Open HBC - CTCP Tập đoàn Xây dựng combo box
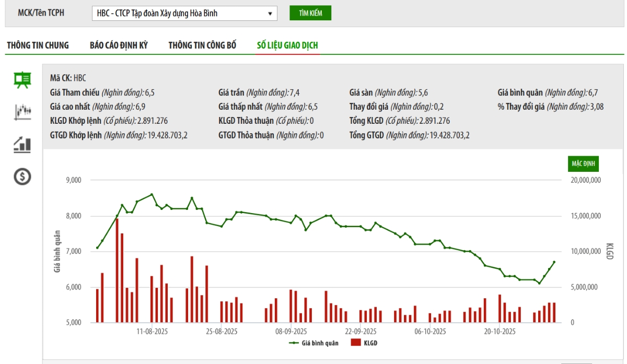 tap(178, 14)
